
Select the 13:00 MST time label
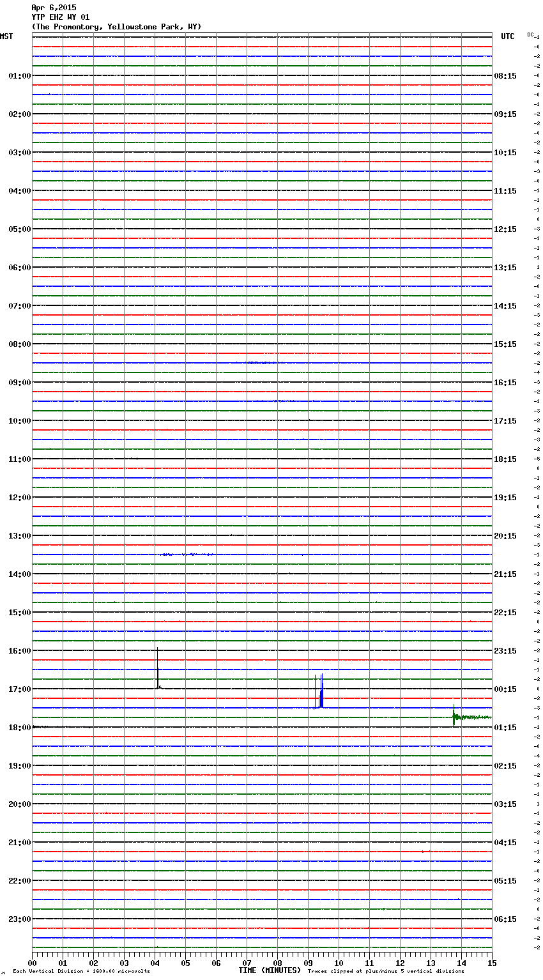click(20, 536)
